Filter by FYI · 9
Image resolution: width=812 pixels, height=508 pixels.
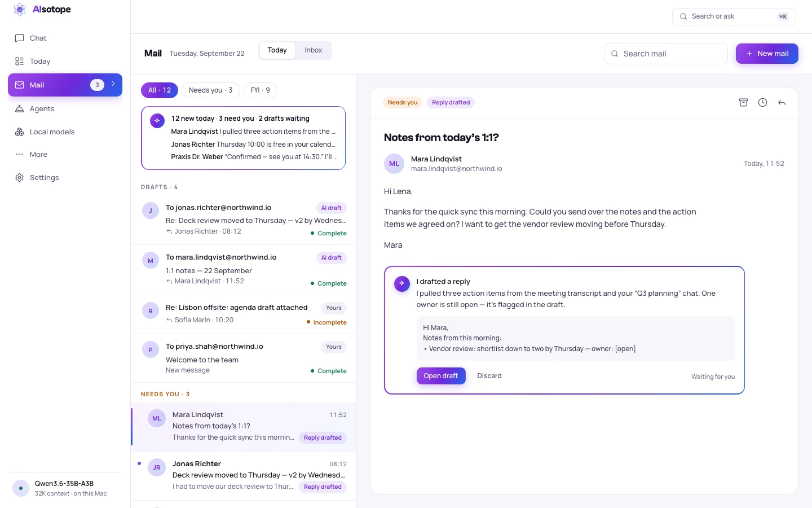click(x=261, y=90)
